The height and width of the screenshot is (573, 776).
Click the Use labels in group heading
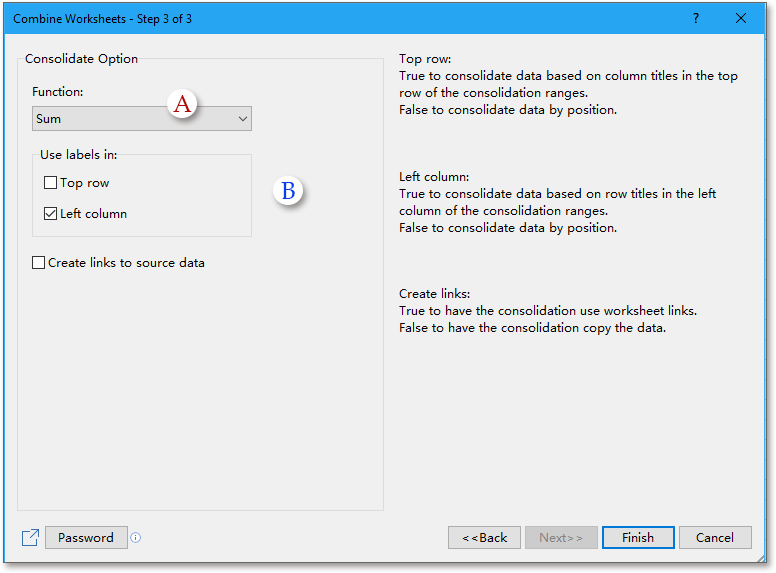pyautogui.click(x=79, y=155)
